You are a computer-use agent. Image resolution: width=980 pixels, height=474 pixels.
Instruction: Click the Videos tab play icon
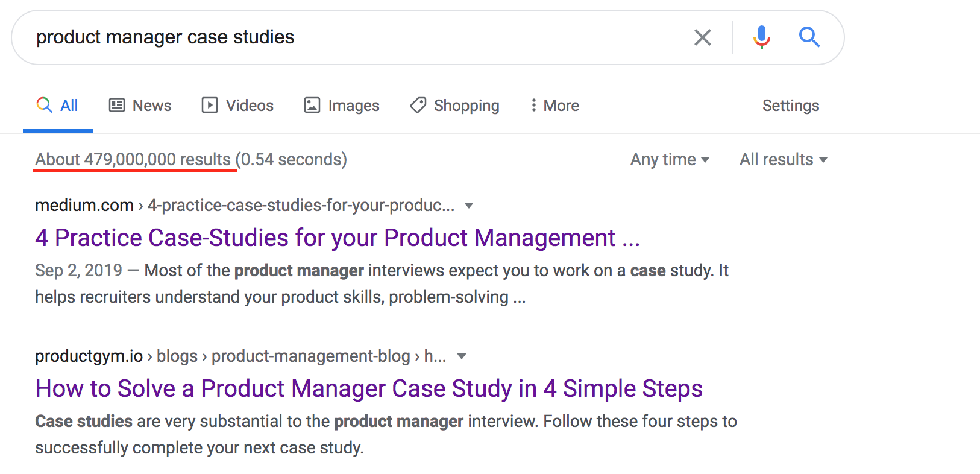coord(210,106)
